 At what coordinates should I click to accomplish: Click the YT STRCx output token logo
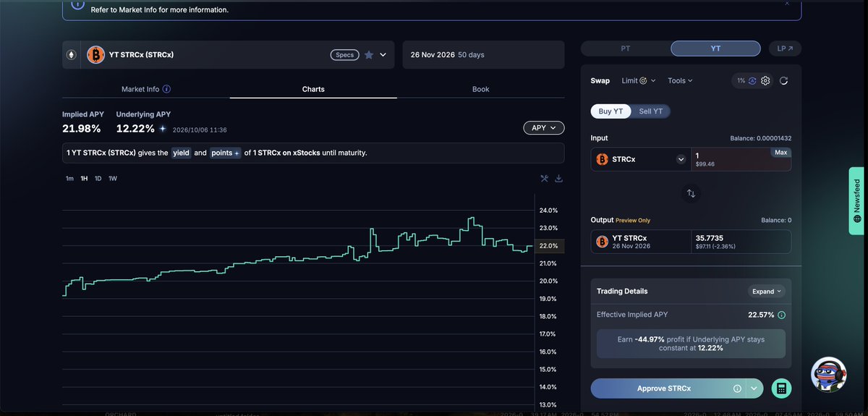coord(602,242)
